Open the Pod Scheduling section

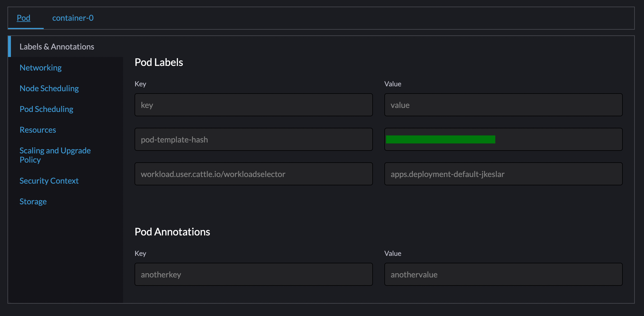(x=46, y=109)
